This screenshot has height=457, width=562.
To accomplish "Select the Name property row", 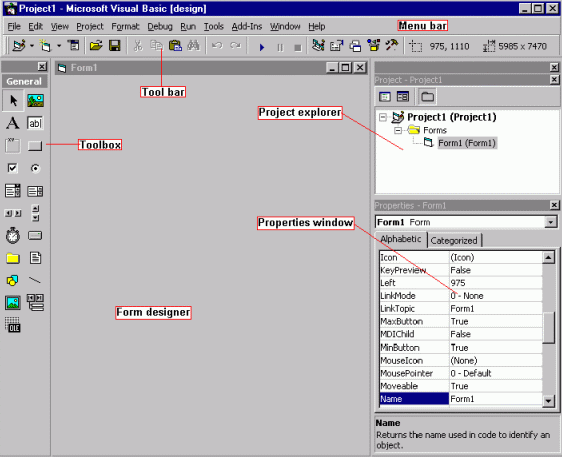I will [x=461, y=399].
